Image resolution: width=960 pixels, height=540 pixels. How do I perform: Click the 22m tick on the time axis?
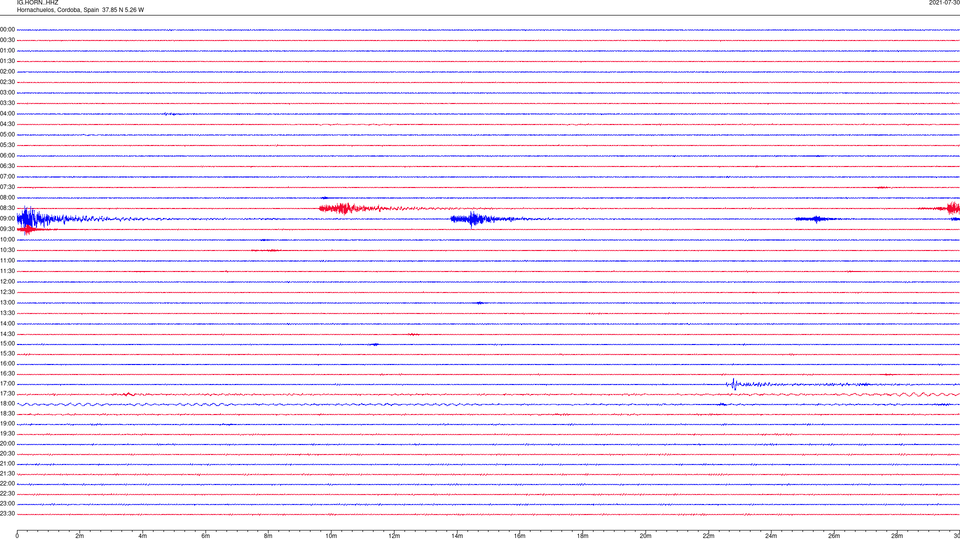(x=708, y=536)
